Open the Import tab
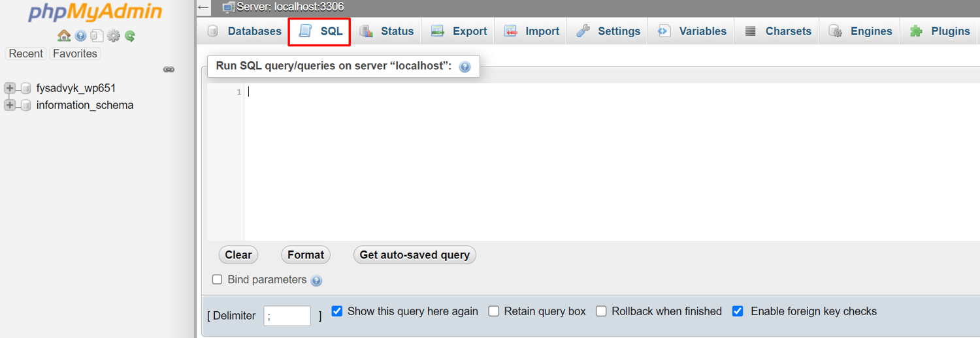The width and height of the screenshot is (980, 338). pos(532,31)
